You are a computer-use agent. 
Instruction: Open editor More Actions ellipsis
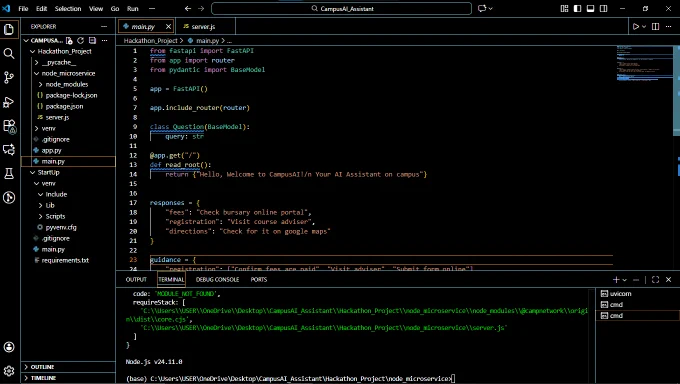(668, 26)
